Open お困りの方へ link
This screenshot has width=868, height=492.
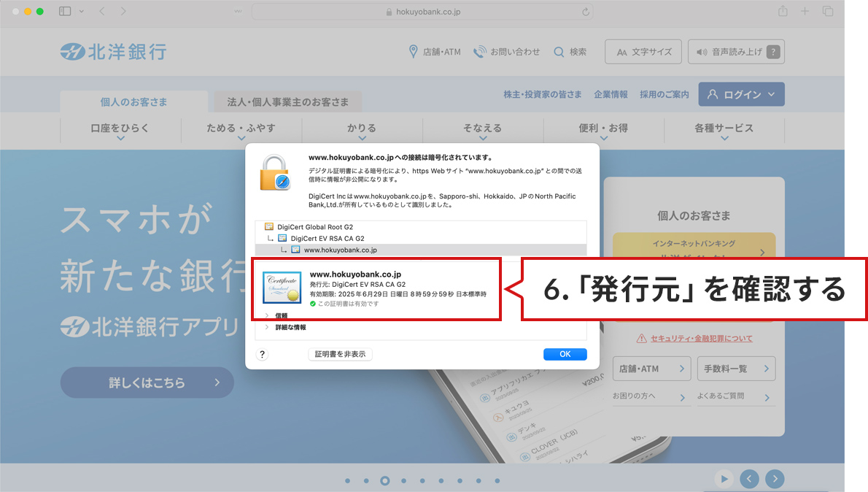tap(651, 396)
